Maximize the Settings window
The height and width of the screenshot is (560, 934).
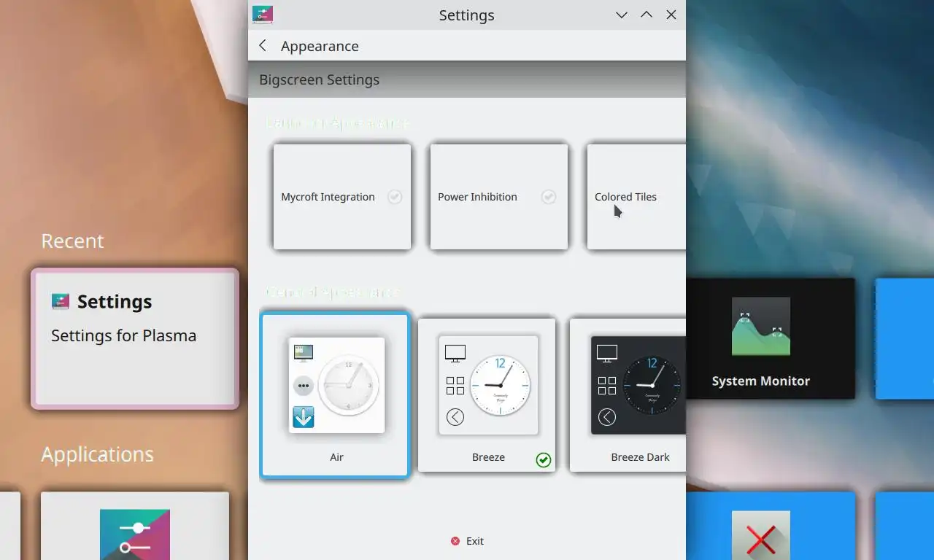pyautogui.click(x=647, y=15)
